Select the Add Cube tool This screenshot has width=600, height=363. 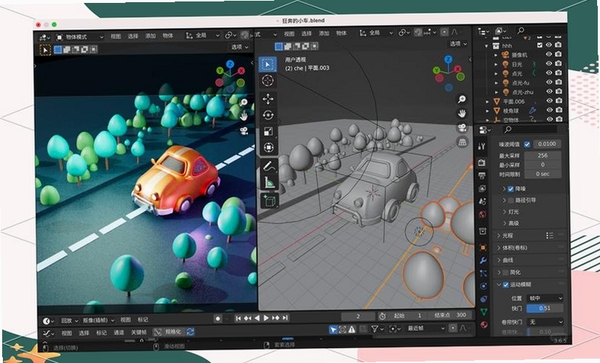270,200
